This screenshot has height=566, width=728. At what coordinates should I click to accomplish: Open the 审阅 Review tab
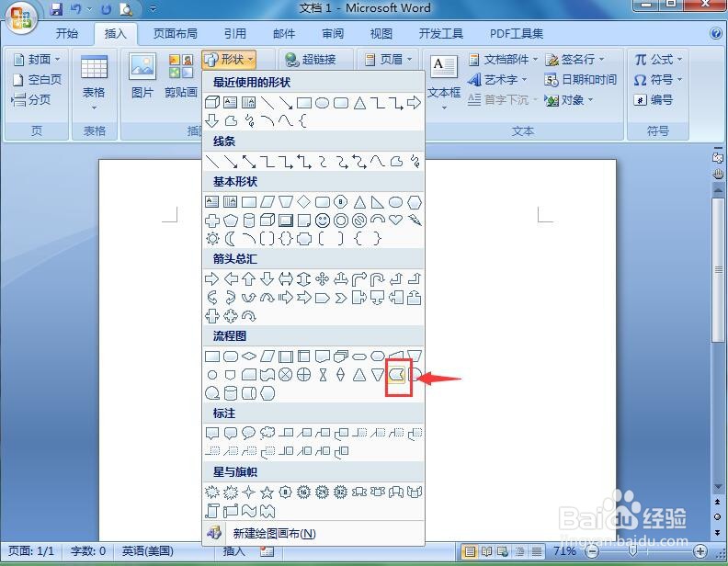coord(333,33)
